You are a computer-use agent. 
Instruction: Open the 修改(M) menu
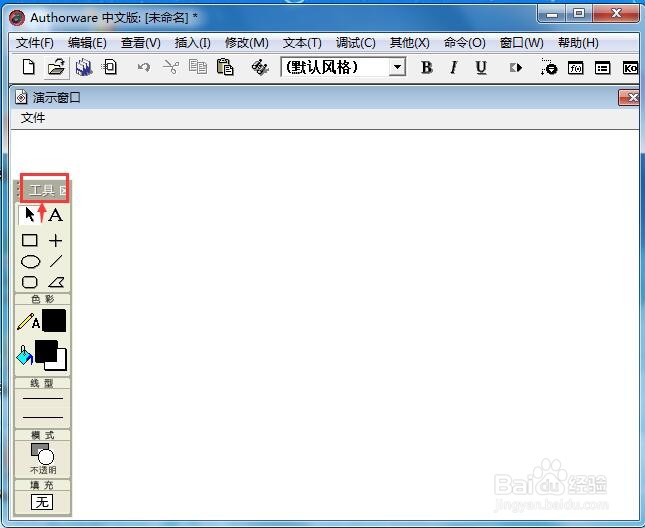[x=246, y=43]
